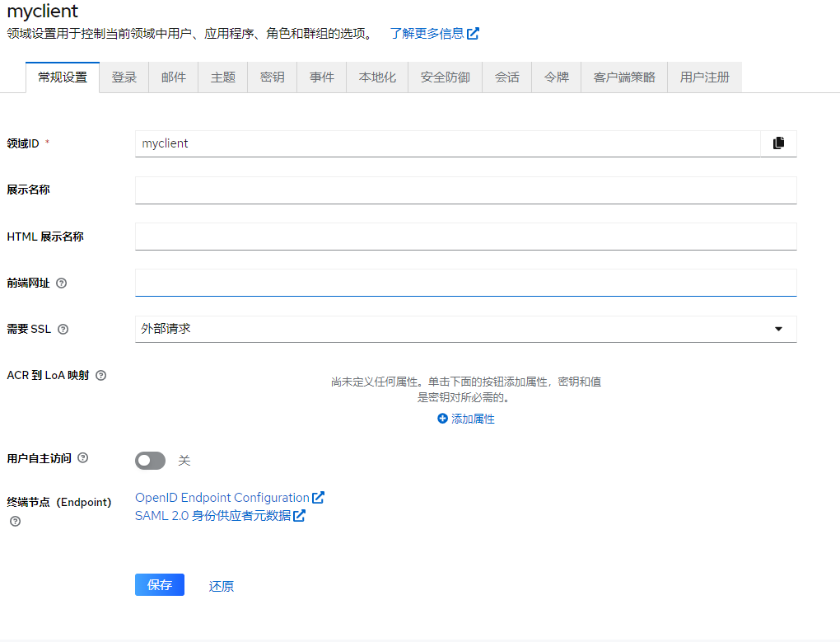This screenshot has width=840, height=642.
Task: Focus the 领域ID input field
Action: [447, 143]
